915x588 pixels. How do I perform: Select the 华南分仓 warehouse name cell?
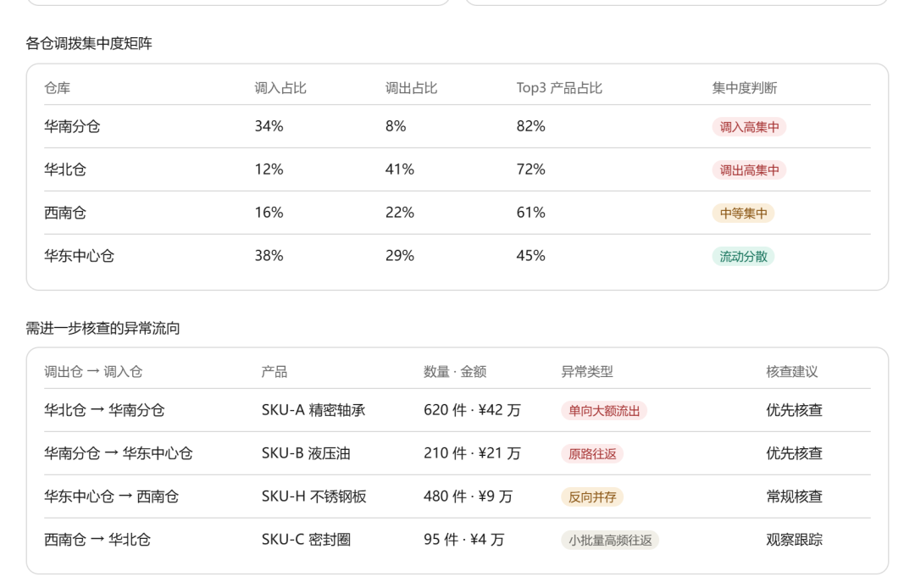[72, 126]
